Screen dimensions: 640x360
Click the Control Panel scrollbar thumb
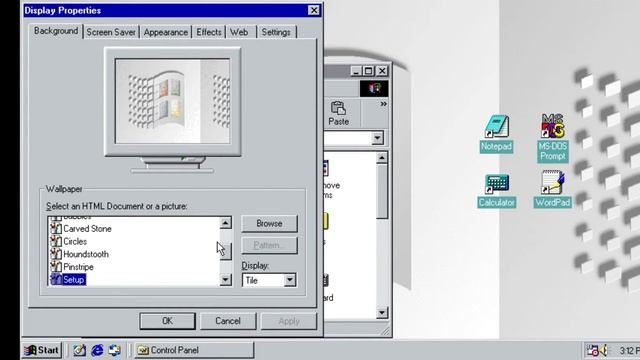(382, 191)
